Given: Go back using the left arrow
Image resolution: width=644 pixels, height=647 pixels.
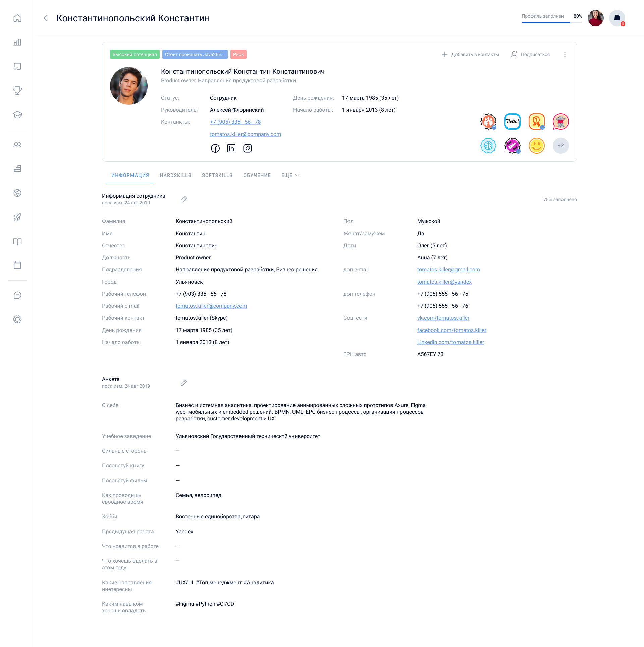Looking at the screenshot, I should pos(46,18).
